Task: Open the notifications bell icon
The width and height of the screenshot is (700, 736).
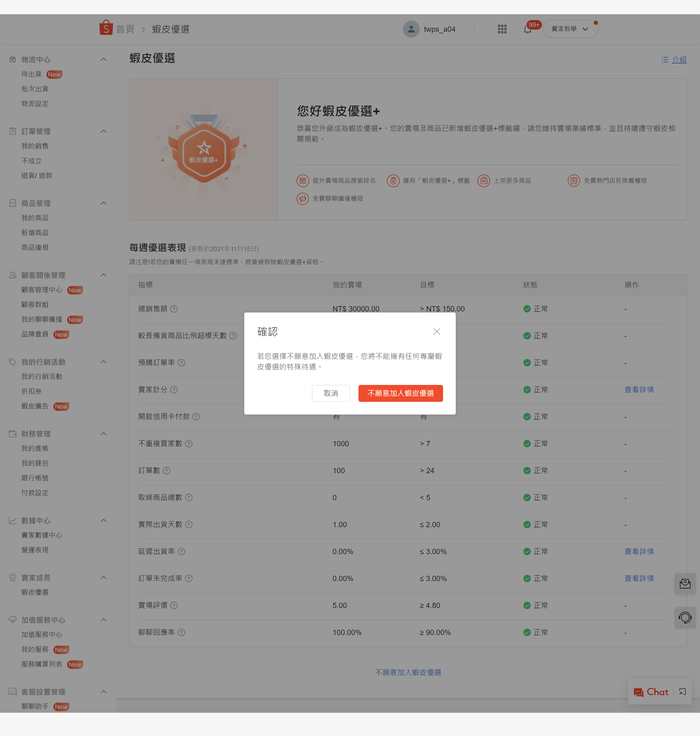Action: click(527, 30)
